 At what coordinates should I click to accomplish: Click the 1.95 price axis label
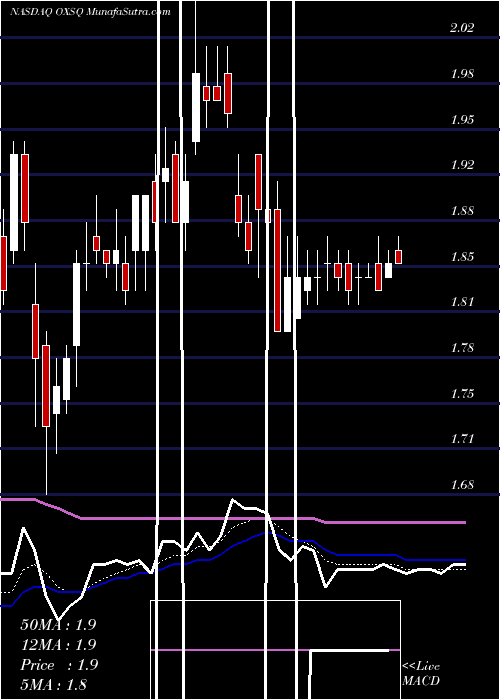click(462, 120)
